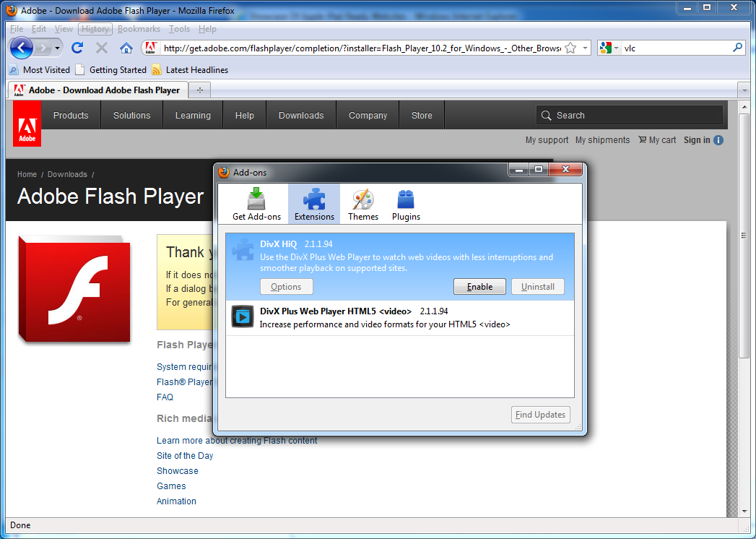The height and width of the screenshot is (539, 756).
Task: Click the search magnifier in the vlc search box
Action: point(737,48)
